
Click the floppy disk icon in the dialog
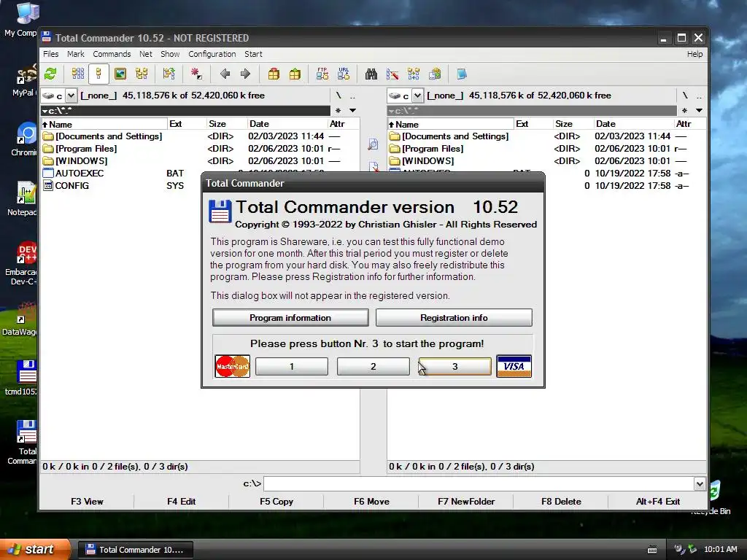(220, 211)
